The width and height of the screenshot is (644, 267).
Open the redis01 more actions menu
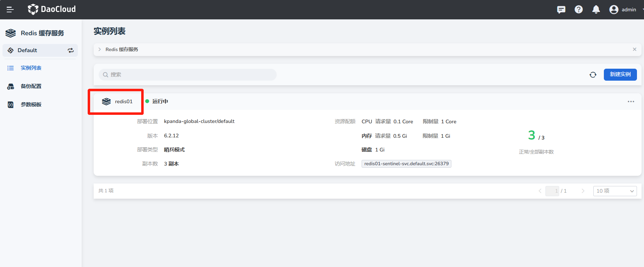[631, 101]
